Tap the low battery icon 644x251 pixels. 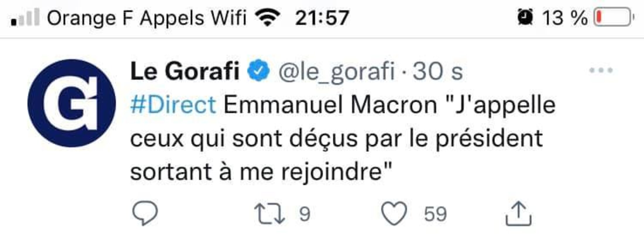click(x=613, y=18)
